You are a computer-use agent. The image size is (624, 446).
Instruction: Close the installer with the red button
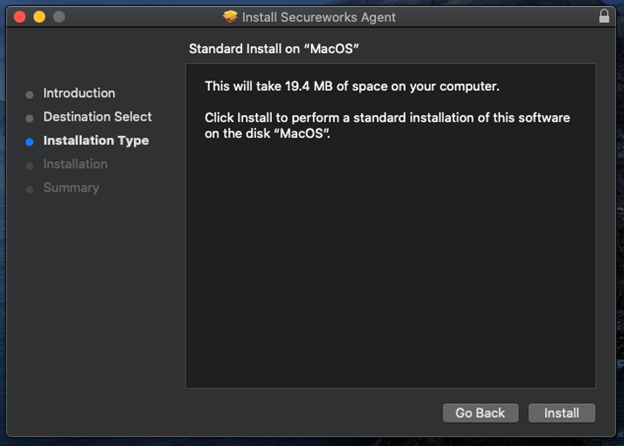(20, 17)
